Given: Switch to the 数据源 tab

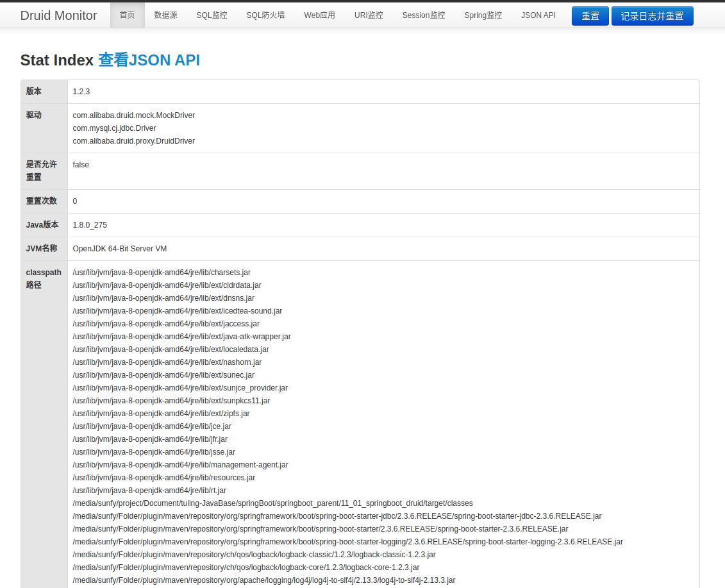Looking at the screenshot, I should tap(165, 15).
